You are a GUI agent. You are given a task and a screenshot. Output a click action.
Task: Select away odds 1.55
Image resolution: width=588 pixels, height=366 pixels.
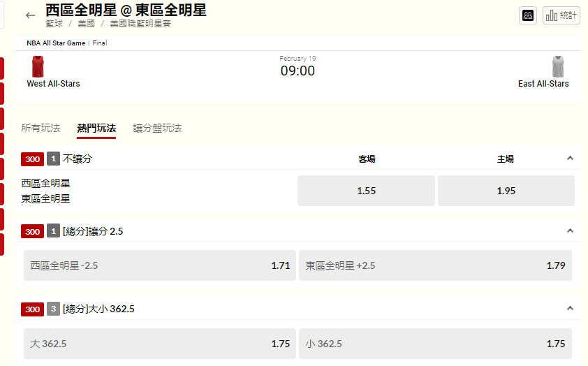[x=366, y=191]
